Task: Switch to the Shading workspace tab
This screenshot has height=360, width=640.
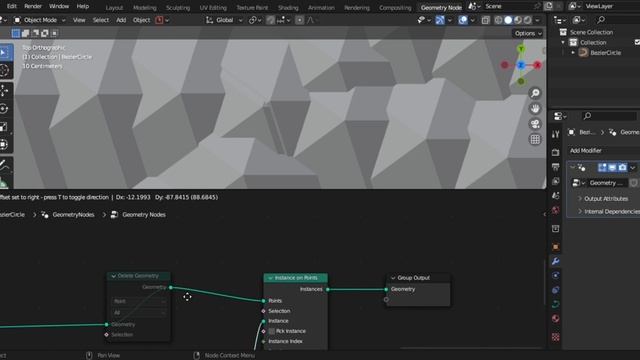Action: (x=288, y=7)
